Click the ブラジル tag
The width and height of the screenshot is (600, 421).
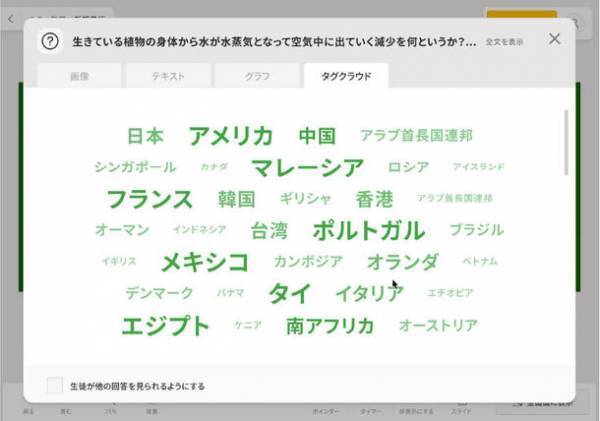point(476,230)
